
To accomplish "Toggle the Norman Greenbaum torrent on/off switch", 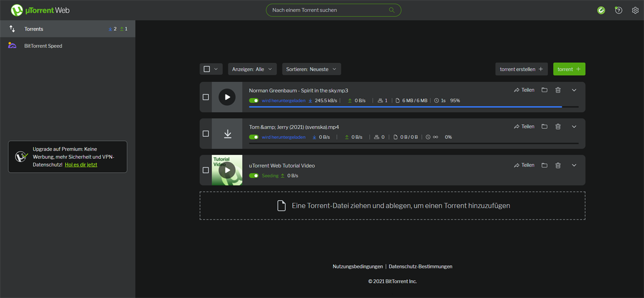I will point(254,100).
